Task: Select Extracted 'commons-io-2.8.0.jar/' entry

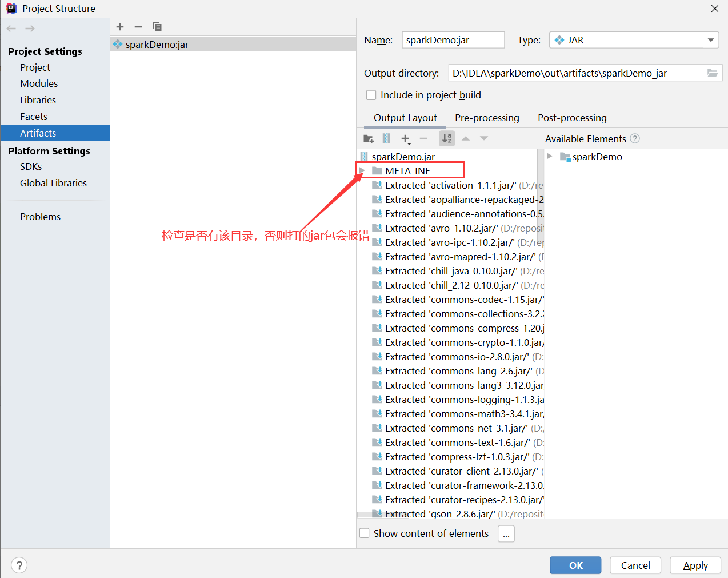Action: coord(458,356)
